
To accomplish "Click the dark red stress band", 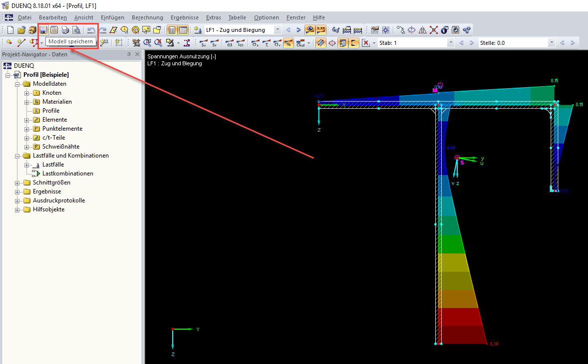I will tap(462, 335).
